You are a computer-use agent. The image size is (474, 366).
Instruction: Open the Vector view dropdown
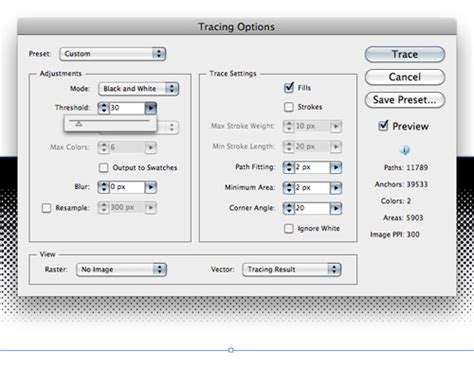point(292,269)
